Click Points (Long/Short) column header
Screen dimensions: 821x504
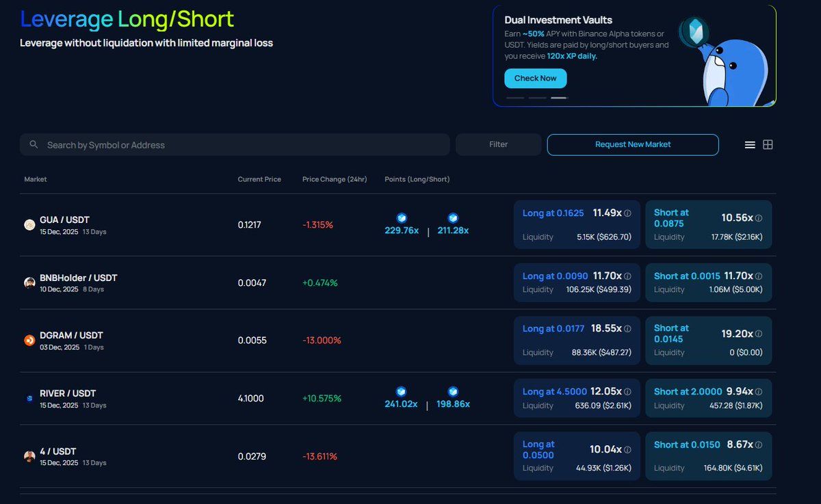point(417,179)
